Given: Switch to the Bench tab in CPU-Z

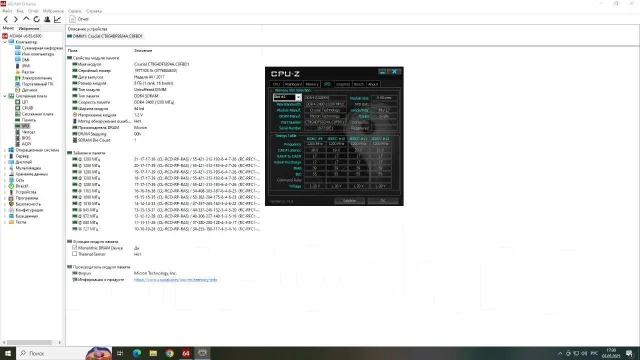Looking at the screenshot, I should pyautogui.click(x=359, y=84).
